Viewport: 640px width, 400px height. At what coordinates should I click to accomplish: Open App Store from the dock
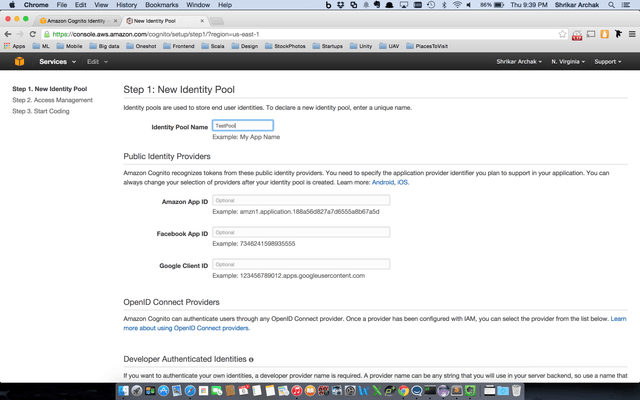click(x=163, y=391)
